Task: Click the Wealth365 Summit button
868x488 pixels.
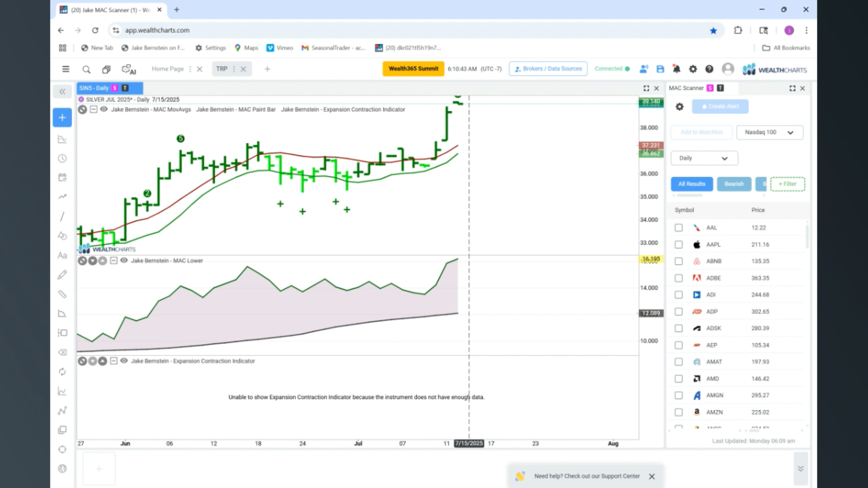Action: [413, 69]
